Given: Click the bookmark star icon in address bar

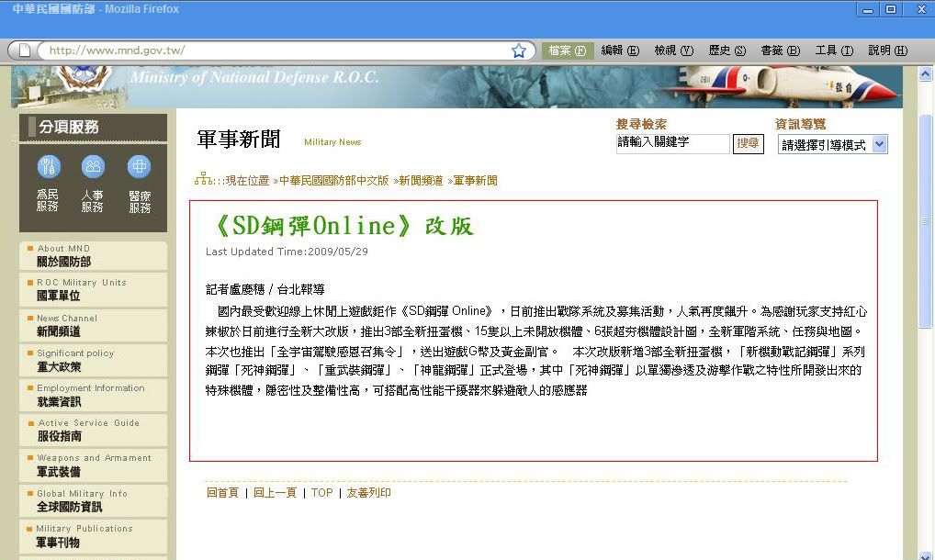Looking at the screenshot, I should pos(519,50).
